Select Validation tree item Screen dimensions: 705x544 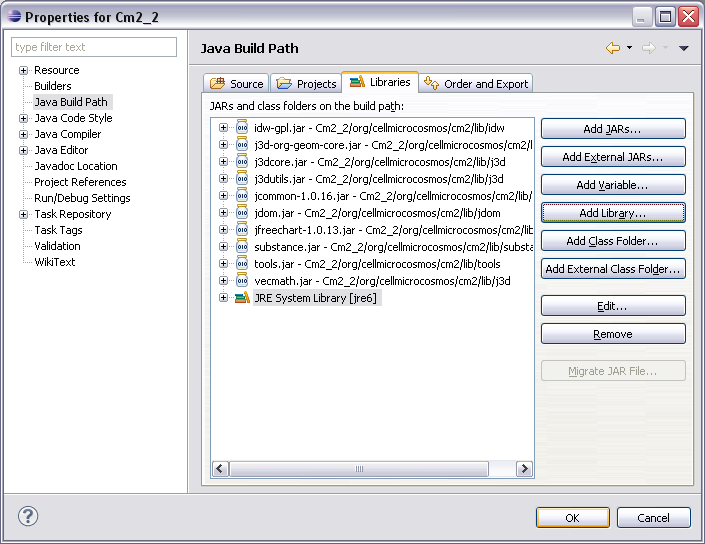pyautogui.click(x=57, y=246)
